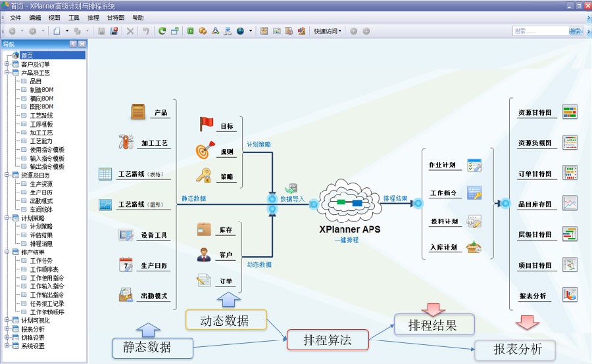592x364 pixels.
Task: Click the 目标 red flag icon
Action: click(207, 124)
